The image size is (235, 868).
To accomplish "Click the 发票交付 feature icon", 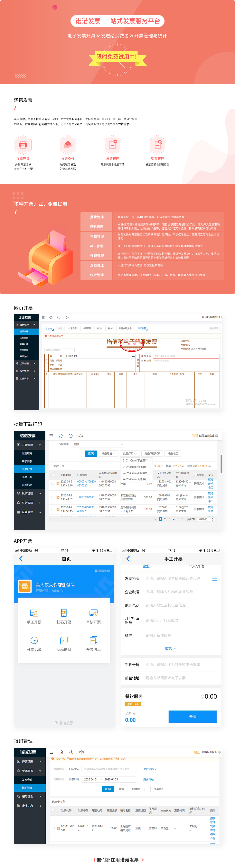I will (x=68, y=145).
